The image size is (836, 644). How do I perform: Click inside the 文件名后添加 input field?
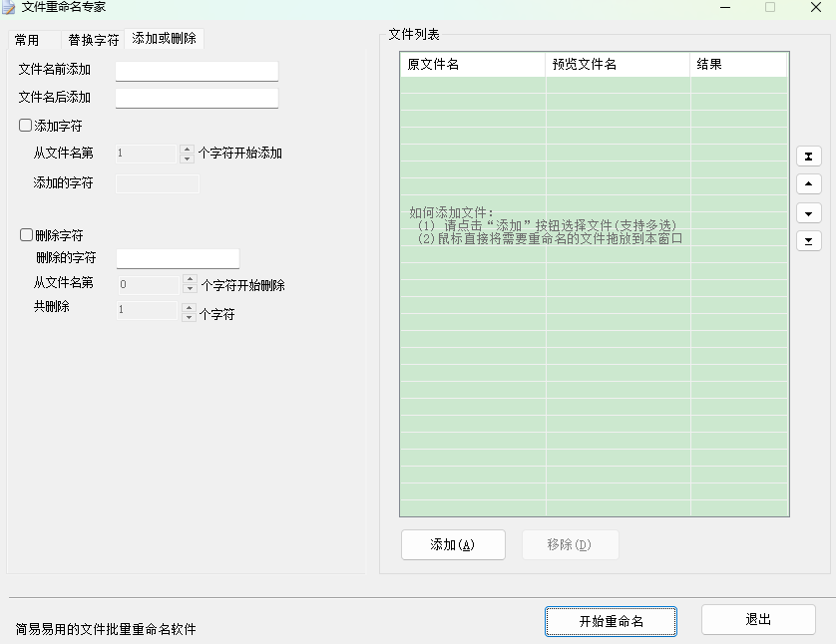click(196, 98)
